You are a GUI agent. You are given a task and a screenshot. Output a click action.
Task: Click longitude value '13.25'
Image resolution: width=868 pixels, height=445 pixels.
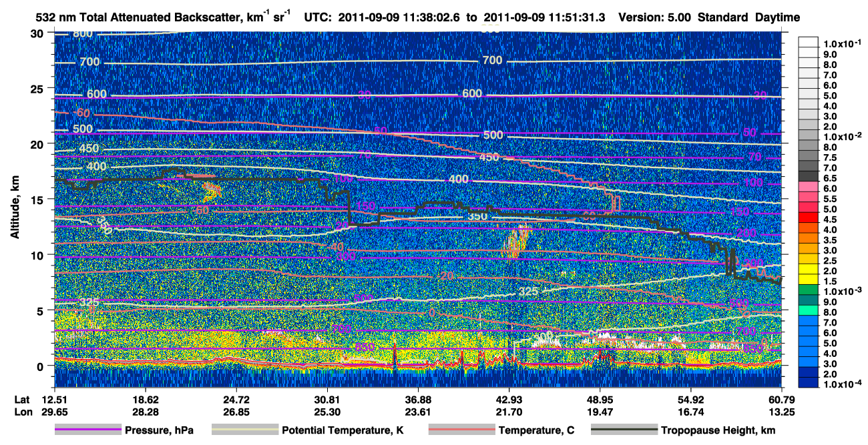pyautogui.click(x=782, y=412)
